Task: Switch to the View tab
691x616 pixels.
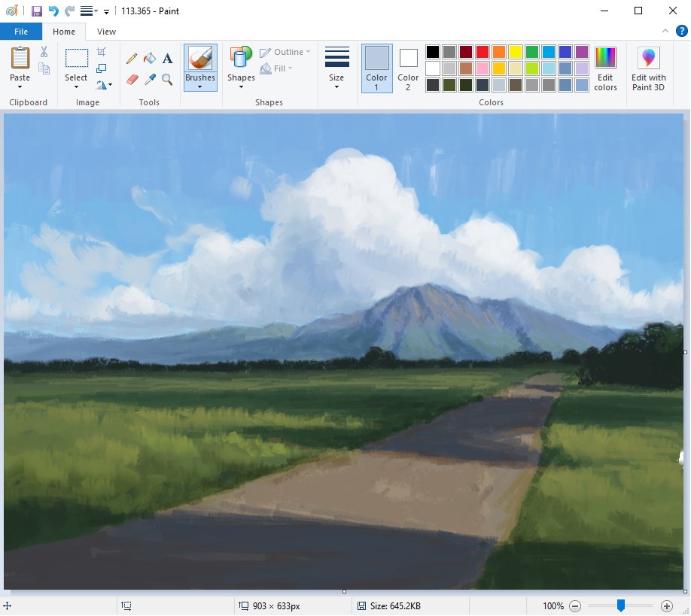Action: [x=106, y=32]
